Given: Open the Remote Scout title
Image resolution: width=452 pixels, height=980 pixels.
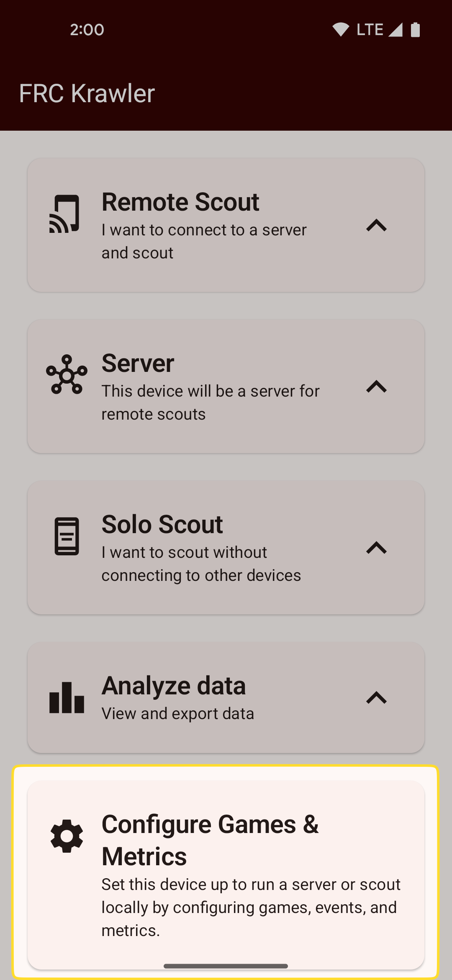Looking at the screenshot, I should pos(180,202).
